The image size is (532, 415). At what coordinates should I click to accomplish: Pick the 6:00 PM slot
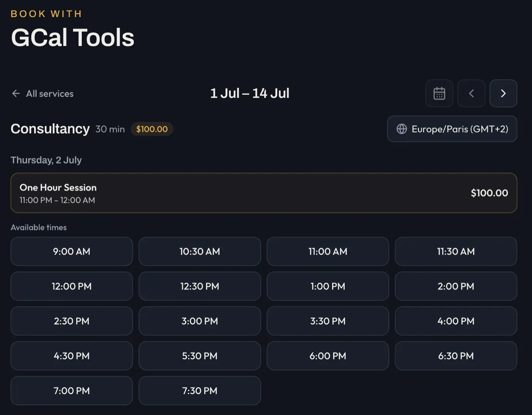(328, 356)
